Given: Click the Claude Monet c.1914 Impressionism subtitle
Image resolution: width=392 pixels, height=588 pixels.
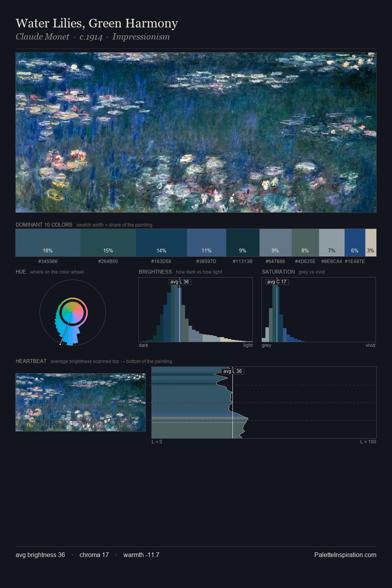Looking at the screenshot, I should [93, 37].
